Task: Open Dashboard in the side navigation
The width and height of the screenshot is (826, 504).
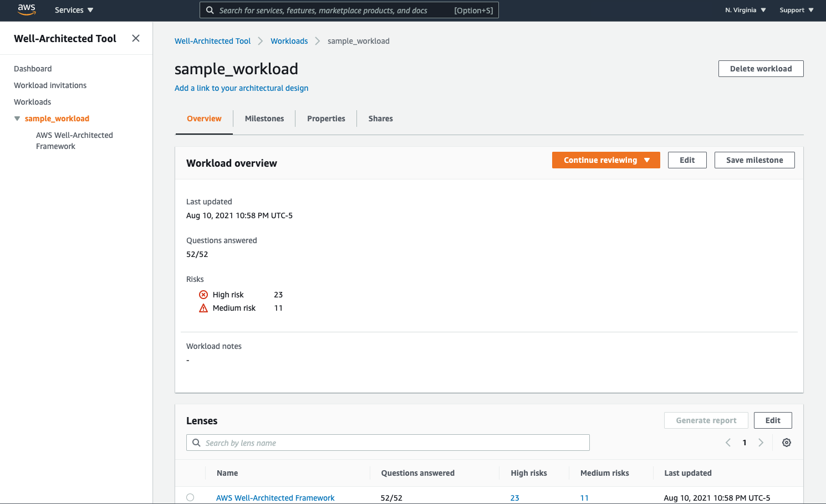Action: click(x=33, y=69)
